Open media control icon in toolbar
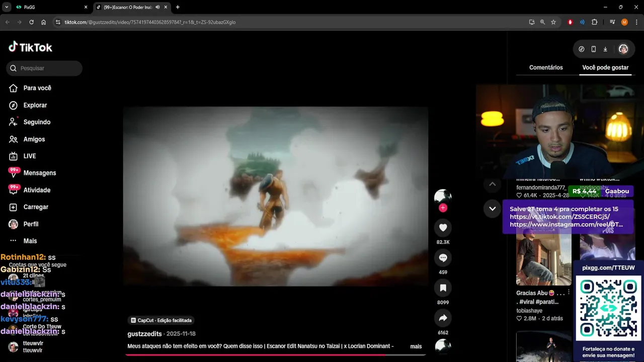Viewport: 644px width, 362px height. click(612, 22)
